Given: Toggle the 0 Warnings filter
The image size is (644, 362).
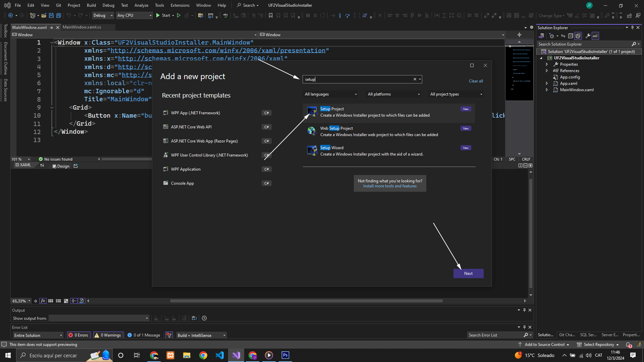Looking at the screenshot, I should [x=108, y=335].
